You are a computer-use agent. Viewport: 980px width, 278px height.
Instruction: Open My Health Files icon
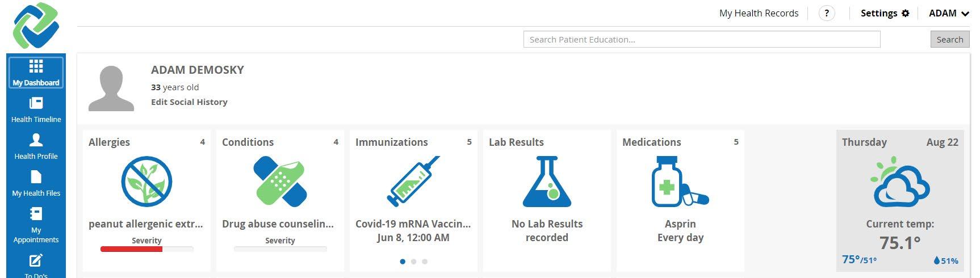tap(36, 176)
